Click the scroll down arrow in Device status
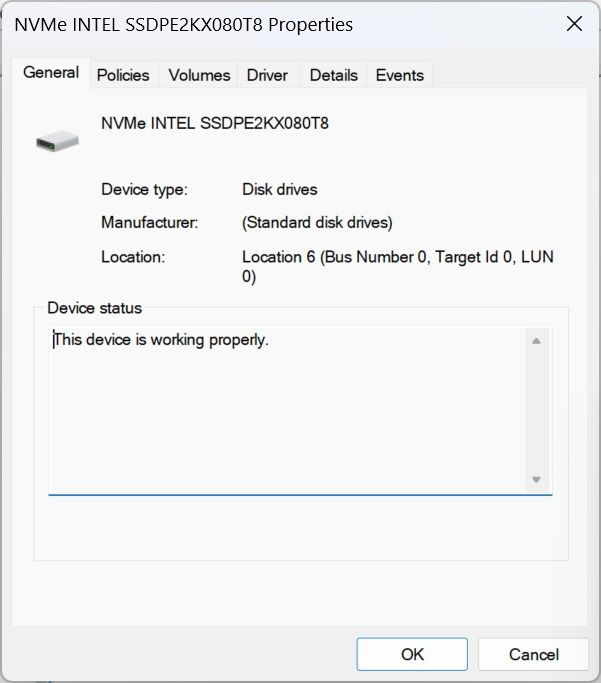This screenshot has height=683, width=601. point(536,480)
